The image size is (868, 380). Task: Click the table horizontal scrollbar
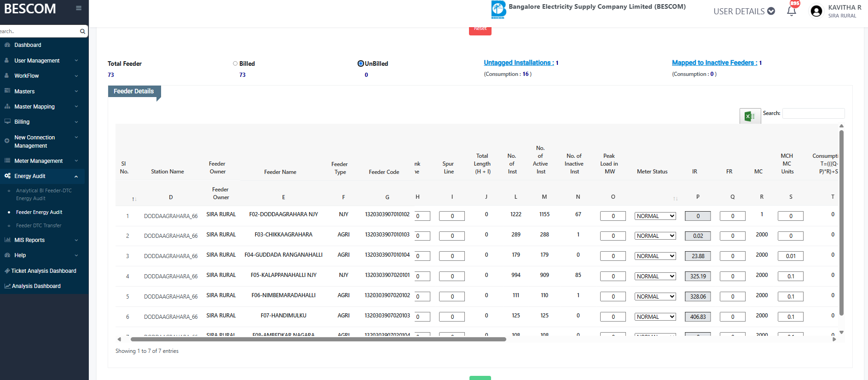(x=318, y=339)
